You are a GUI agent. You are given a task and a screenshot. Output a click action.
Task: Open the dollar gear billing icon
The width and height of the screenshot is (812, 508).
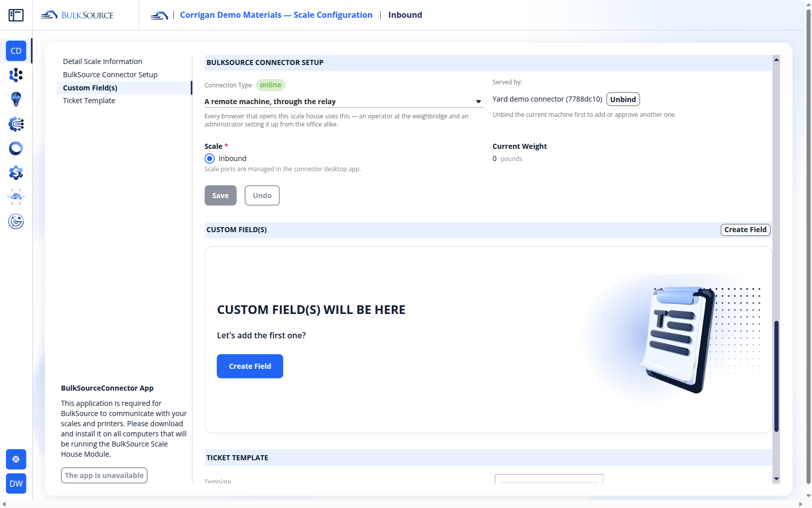tap(16, 173)
